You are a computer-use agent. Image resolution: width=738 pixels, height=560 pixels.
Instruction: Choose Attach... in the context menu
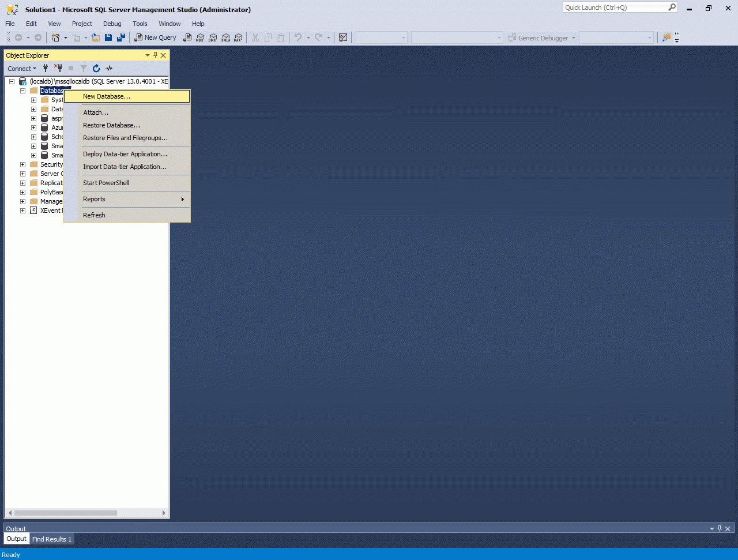coord(127,112)
